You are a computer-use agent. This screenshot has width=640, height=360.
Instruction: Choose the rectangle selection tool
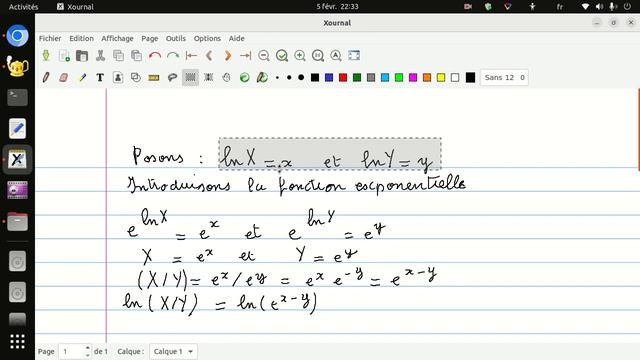(x=190, y=78)
